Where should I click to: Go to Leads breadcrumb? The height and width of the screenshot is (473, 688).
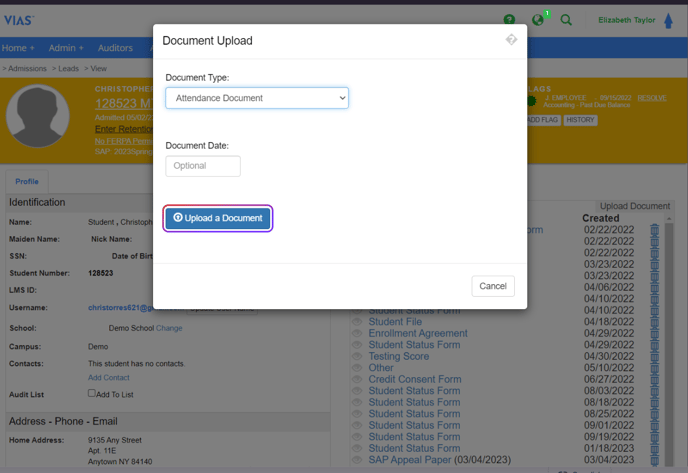click(68, 68)
